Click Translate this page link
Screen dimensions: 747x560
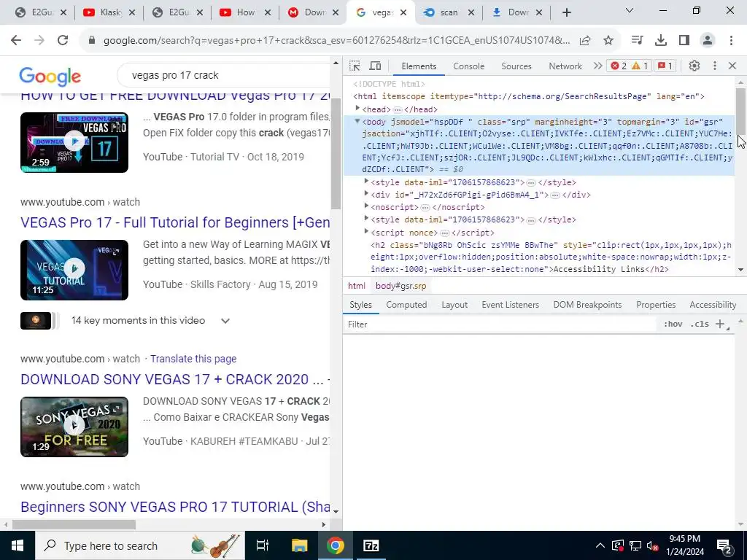point(193,359)
